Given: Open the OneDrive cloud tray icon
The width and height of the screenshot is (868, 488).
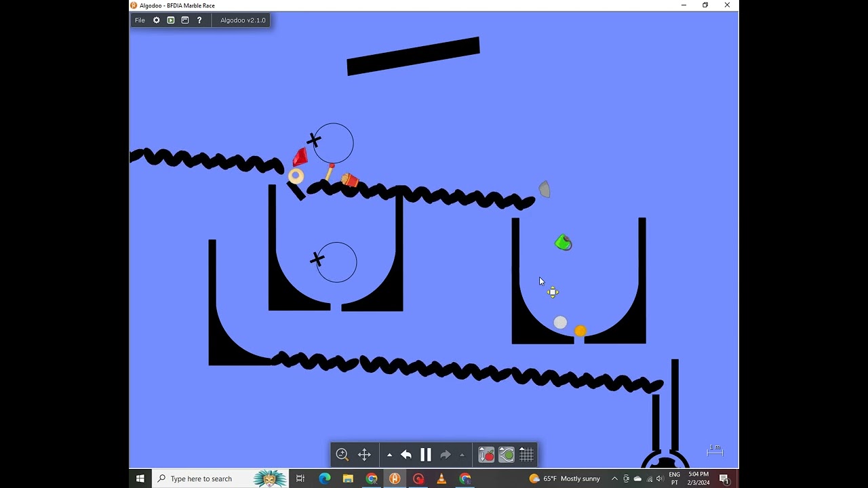Looking at the screenshot, I should tap(637, 479).
